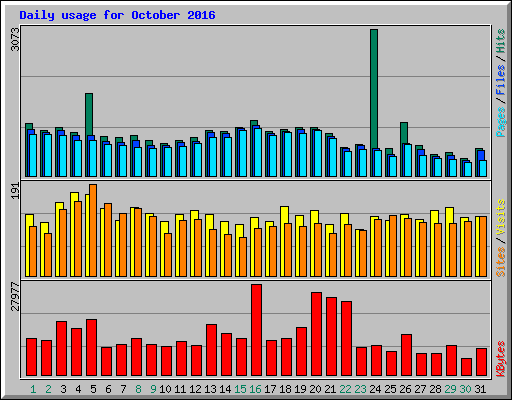512x400 pixels.
Task: Click day 16 on the x-axis
Action: click(x=255, y=389)
